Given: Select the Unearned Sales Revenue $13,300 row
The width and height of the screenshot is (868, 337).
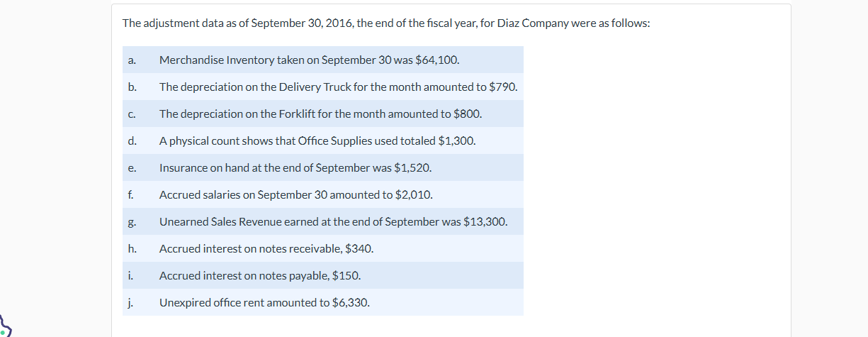Looking at the screenshot, I should pos(323,221).
